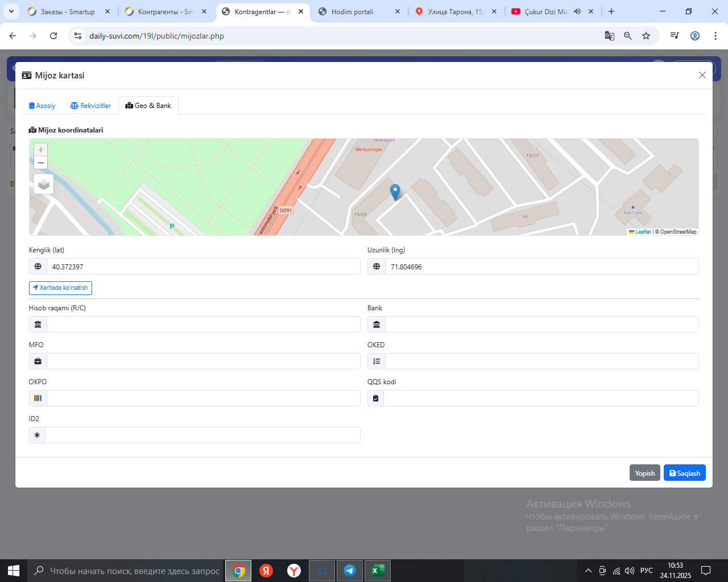Close the Mijoz kartasi dialog
728x582 pixels.
click(x=702, y=75)
